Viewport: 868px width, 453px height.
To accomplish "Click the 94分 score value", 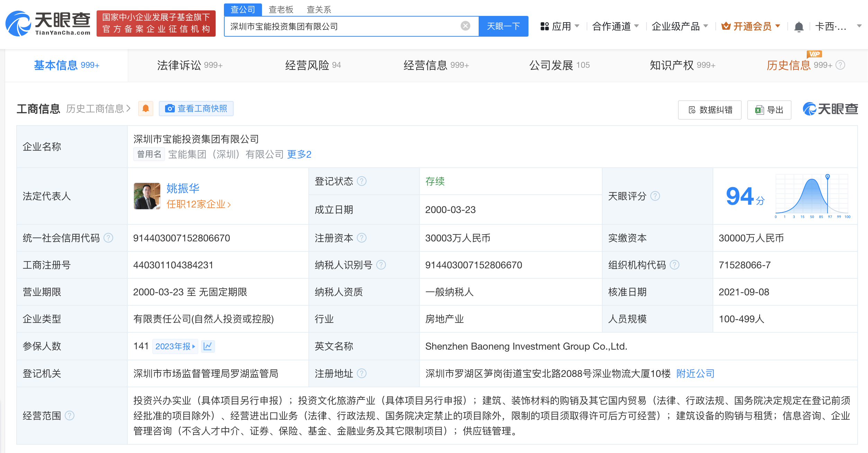I will pos(745,196).
